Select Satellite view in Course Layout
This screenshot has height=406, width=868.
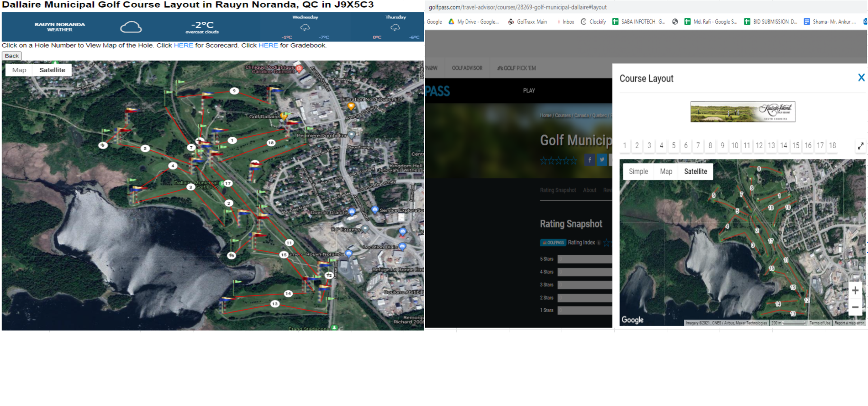pyautogui.click(x=695, y=171)
